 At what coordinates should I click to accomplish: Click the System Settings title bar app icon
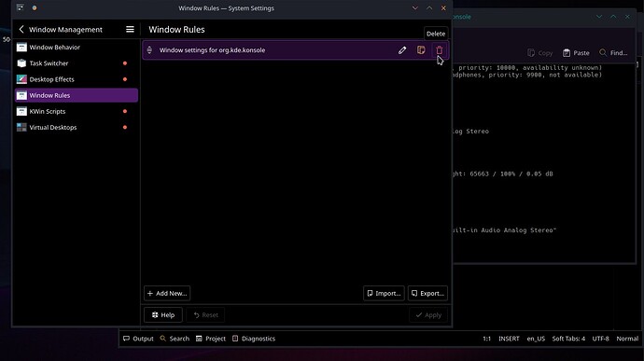tap(21, 7)
